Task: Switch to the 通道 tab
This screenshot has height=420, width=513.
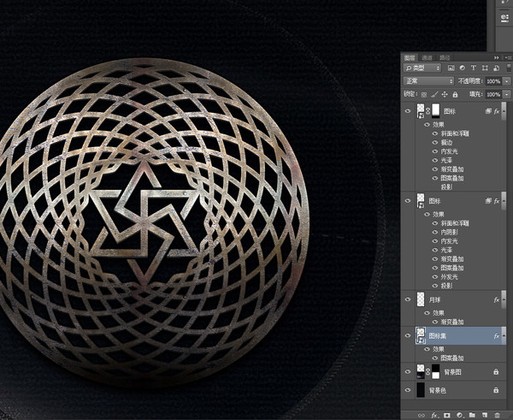Action: point(427,58)
